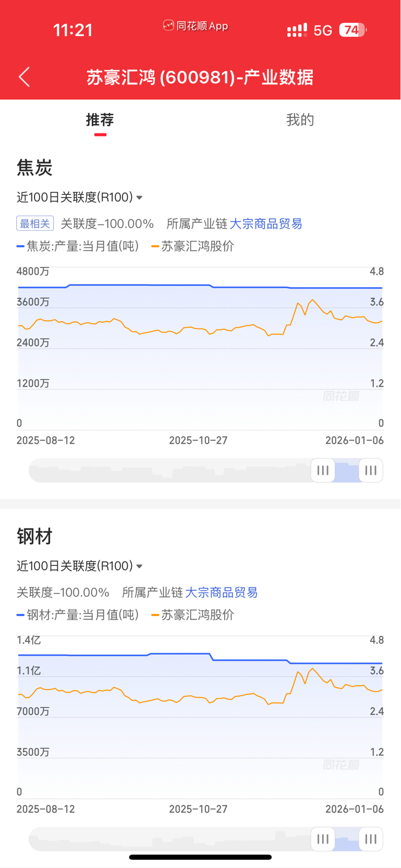Switch to the 我的 tab
This screenshot has width=401, height=868.
pos(300,120)
